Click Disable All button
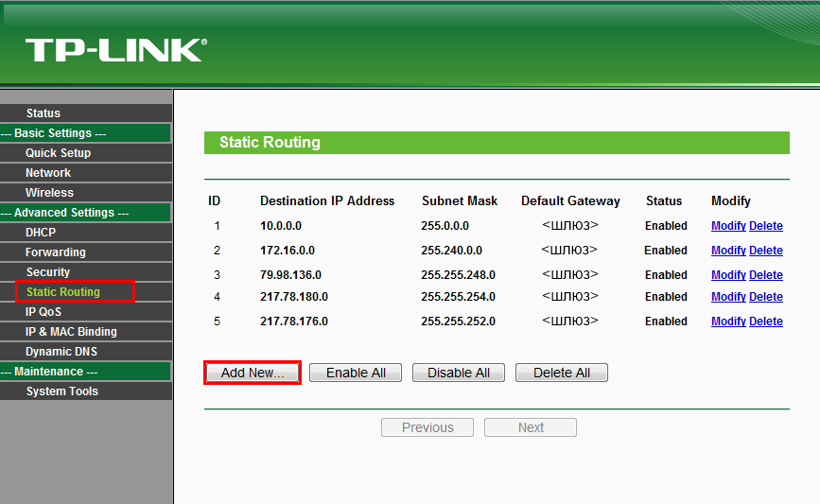The height and width of the screenshot is (504, 820). tap(459, 373)
